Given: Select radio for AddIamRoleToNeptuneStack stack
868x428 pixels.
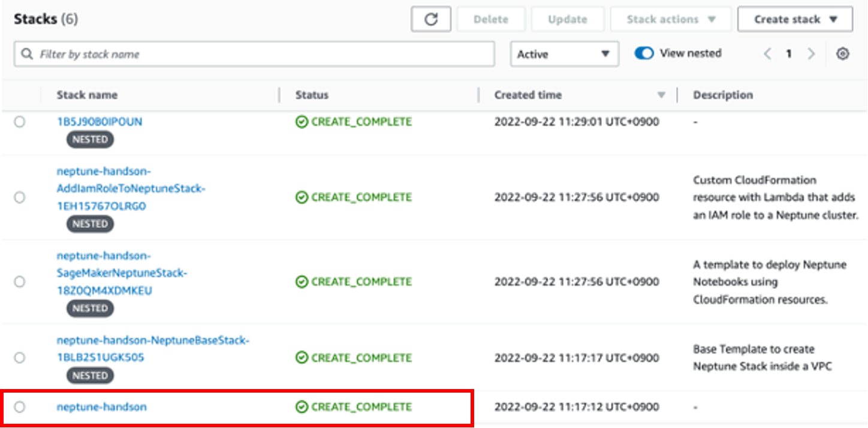Looking at the screenshot, I should [20, 197].
